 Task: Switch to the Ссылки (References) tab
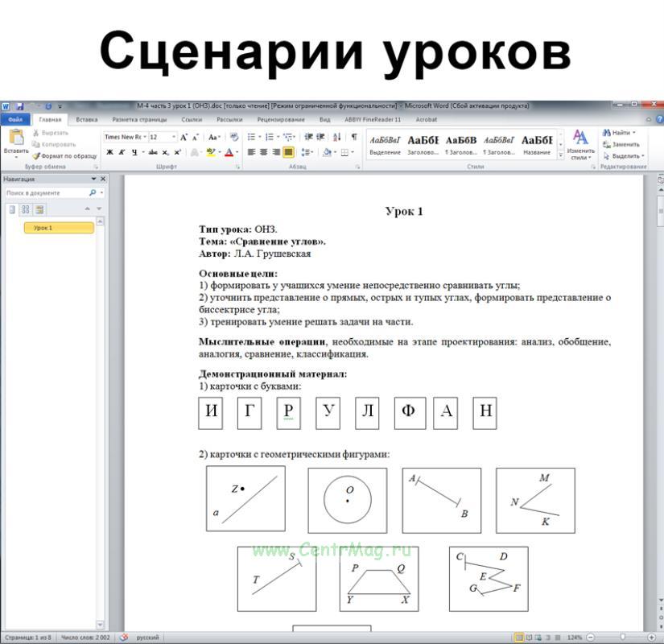click(x=192, y=120)
